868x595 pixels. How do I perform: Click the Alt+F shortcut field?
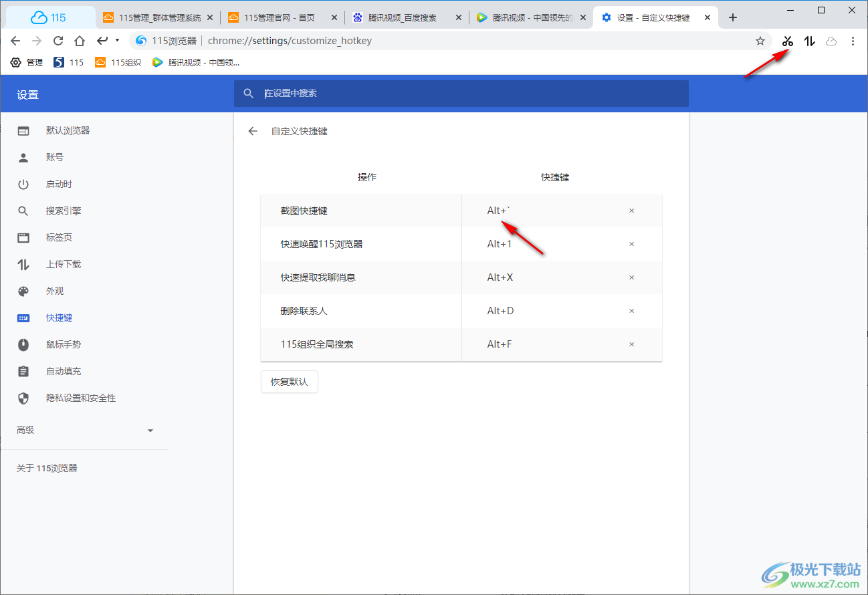500,344
